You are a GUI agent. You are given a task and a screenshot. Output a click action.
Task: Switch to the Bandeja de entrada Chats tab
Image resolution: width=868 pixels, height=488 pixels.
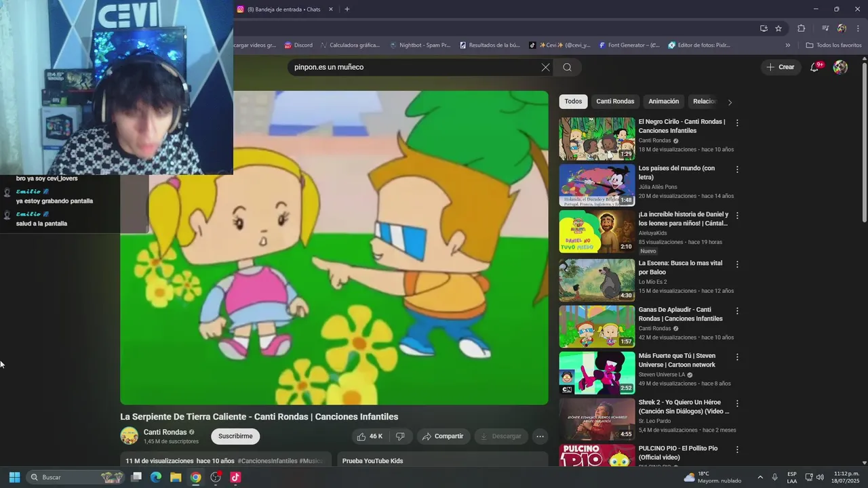(285, 9)
